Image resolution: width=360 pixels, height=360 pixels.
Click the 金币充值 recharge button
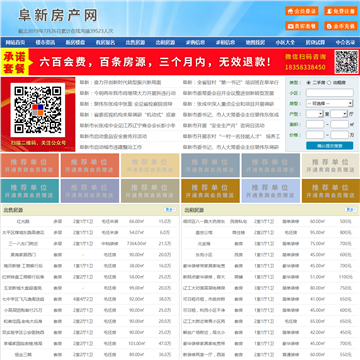coord(341,26)
